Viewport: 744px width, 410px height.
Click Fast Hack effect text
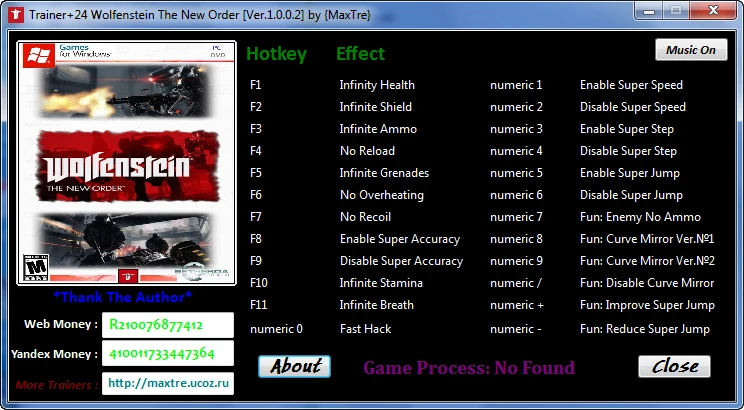[365, 329]
